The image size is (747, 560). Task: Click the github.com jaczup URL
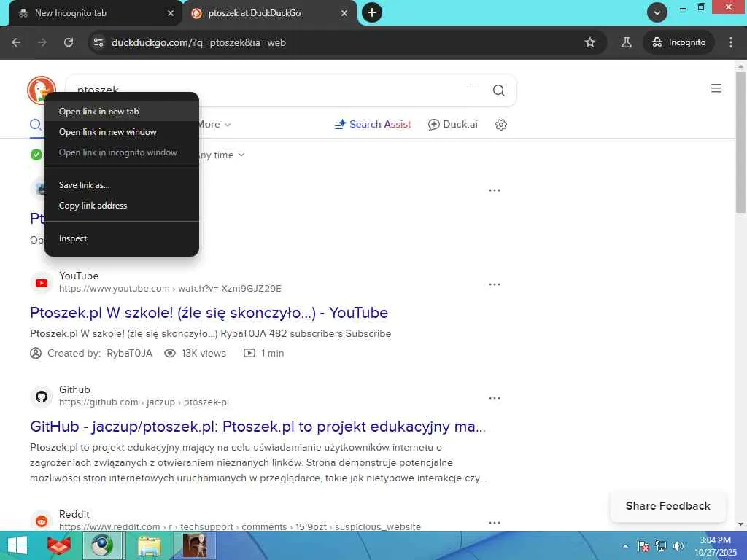[144, 402]
